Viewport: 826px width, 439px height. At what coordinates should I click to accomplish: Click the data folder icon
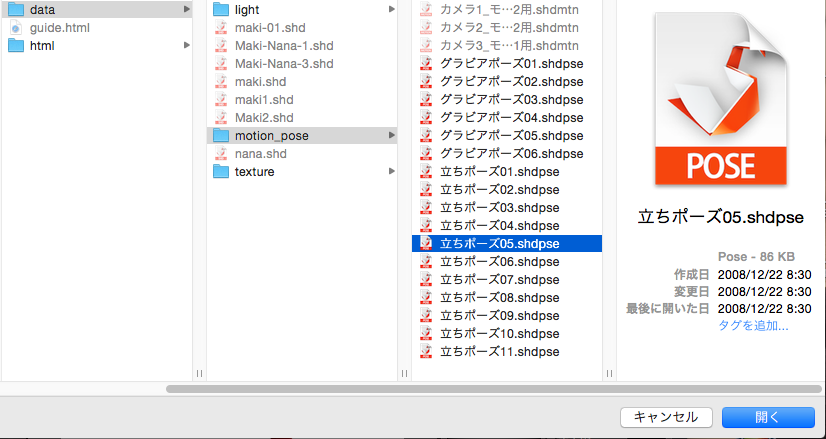click(x=16, y=9)
